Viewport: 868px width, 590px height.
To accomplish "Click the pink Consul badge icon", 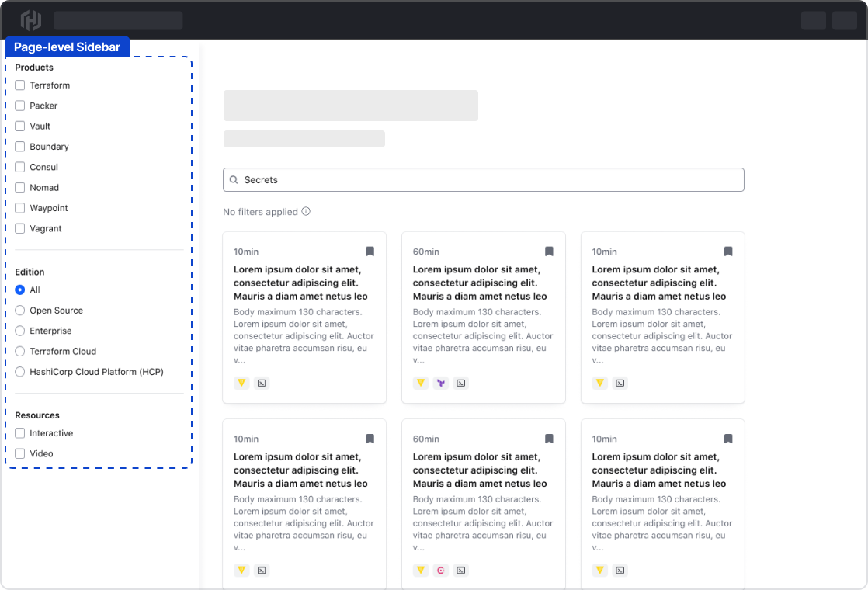I will point(441,570).
